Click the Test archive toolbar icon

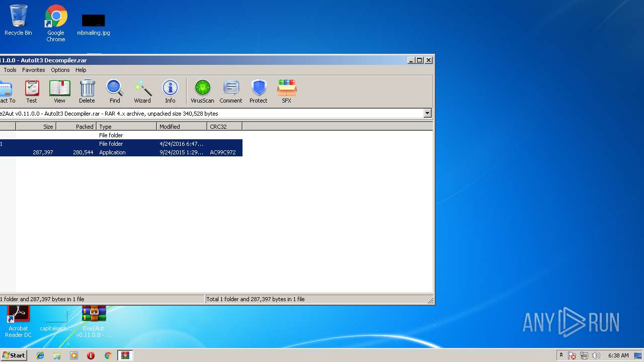click(x=32, y=91)
